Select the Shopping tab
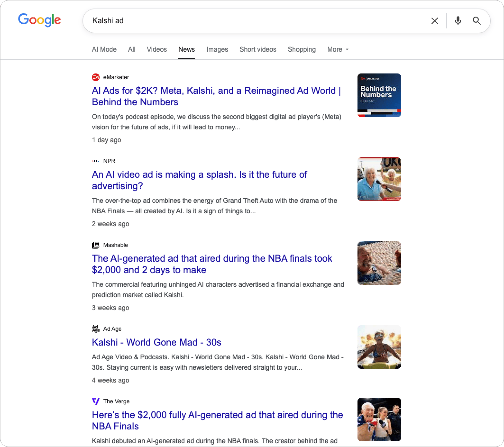 (x=302, y=49)
